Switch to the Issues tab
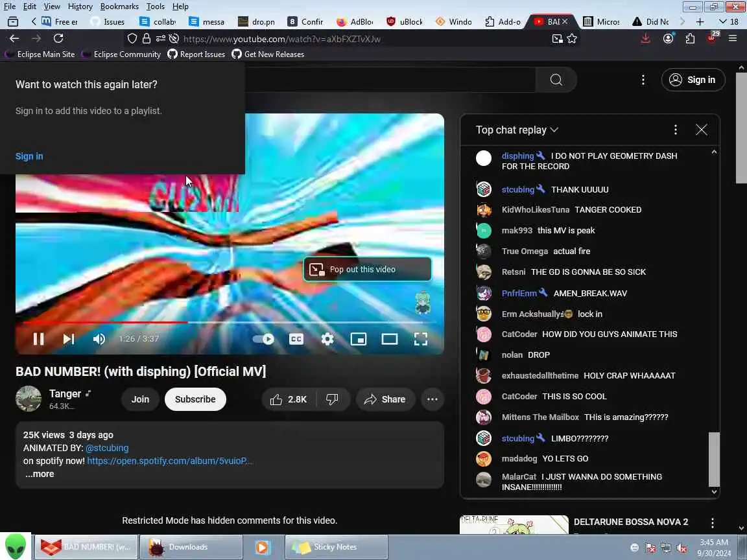The height and width of the screenshot is (560, 747). click(108, 22)
